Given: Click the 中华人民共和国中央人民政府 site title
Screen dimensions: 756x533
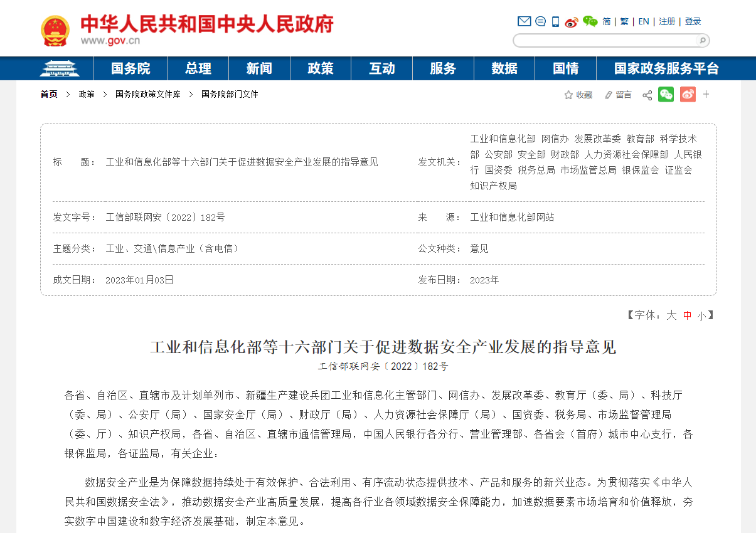Looking at the screenshot, I should pos(207,24).
